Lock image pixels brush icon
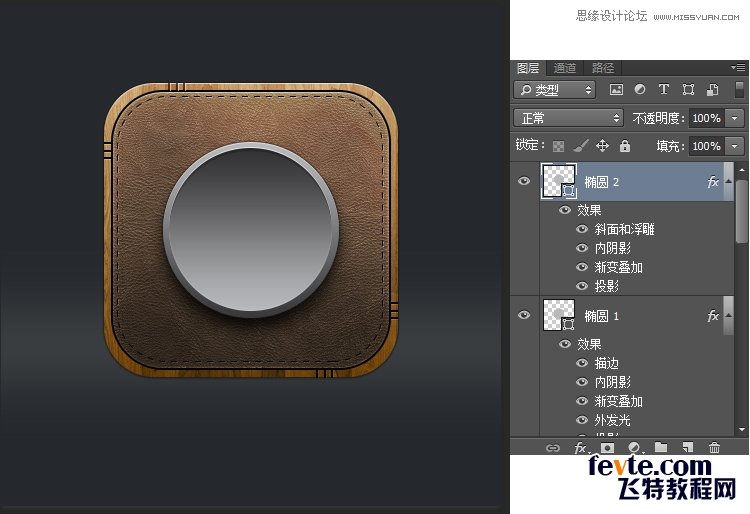Image resolution: width=750 pixels, height=514 pixels. 581,146
